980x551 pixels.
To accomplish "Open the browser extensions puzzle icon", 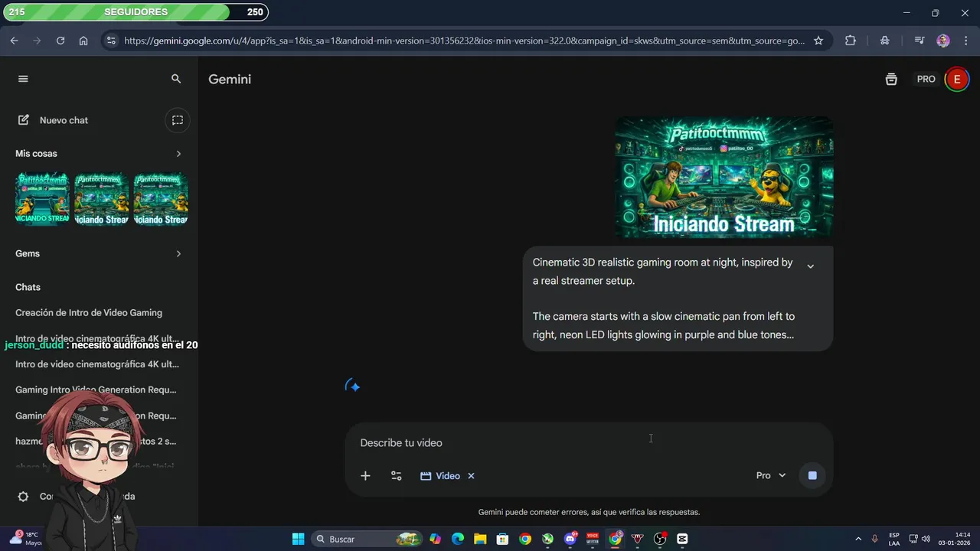I will coord(850,41).
